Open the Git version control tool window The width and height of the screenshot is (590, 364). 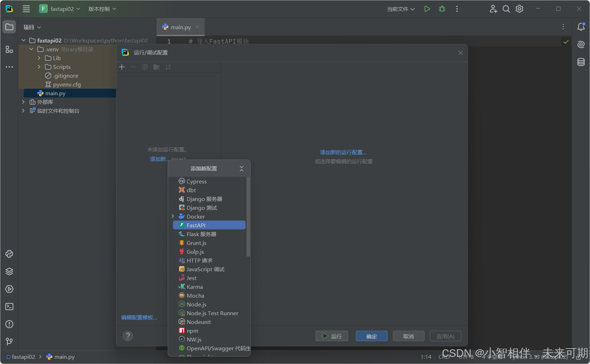pos(9,342)
